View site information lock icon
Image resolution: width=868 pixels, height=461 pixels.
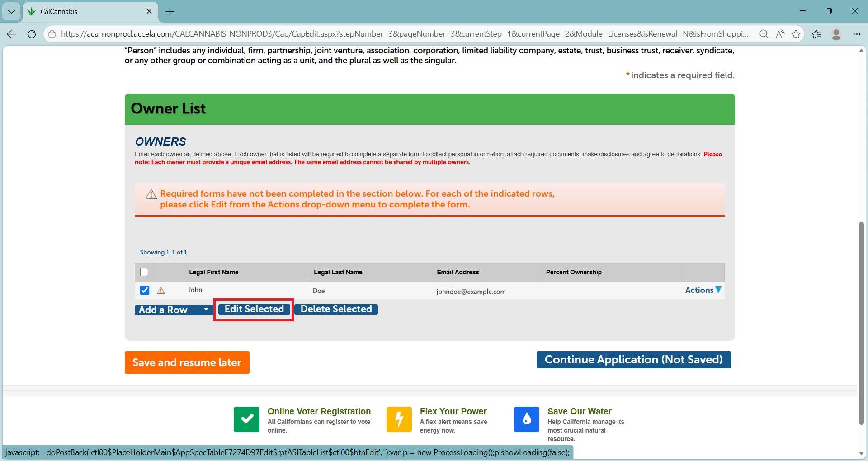tap(52, 34)
